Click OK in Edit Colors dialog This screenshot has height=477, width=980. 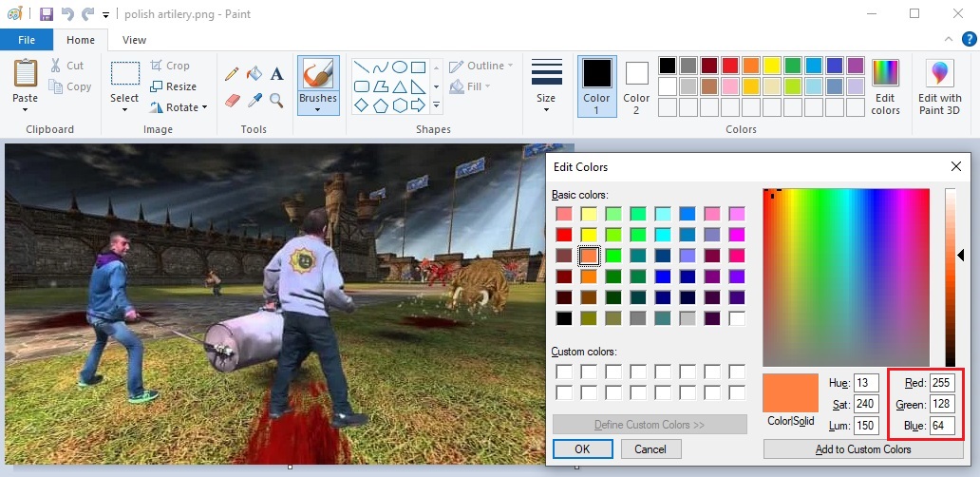click(582, 448)
